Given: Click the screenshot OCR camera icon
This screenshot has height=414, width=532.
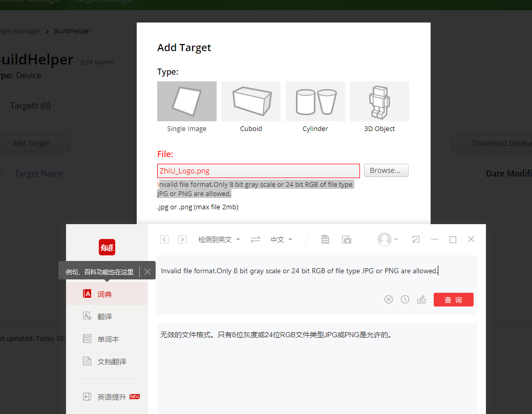Looking at the screenshot, I should 346,239.
